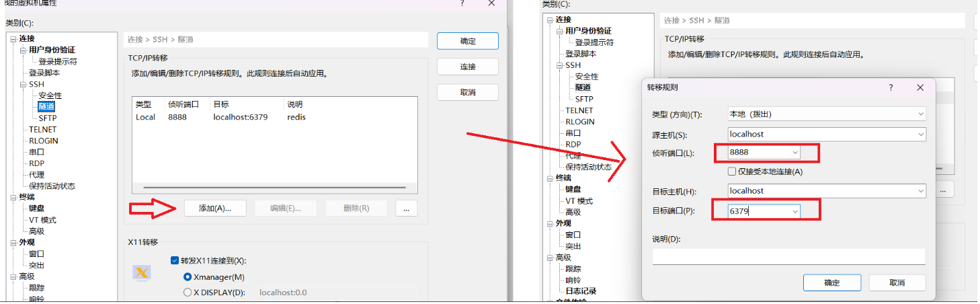Select SFTP in the 虚拟机属性 tree
This screenshot has width=980, height=304.
coord(48,118)
